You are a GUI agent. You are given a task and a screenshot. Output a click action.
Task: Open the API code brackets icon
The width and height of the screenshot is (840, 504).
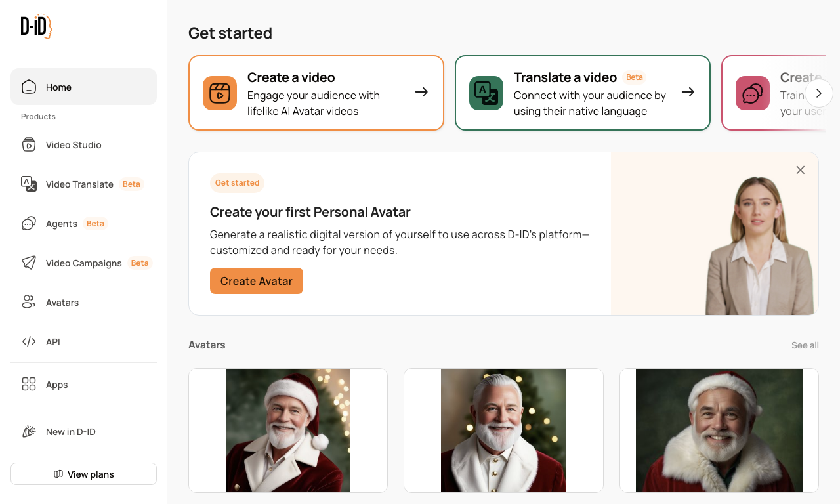pyautogui.click(x=29, y=342)
